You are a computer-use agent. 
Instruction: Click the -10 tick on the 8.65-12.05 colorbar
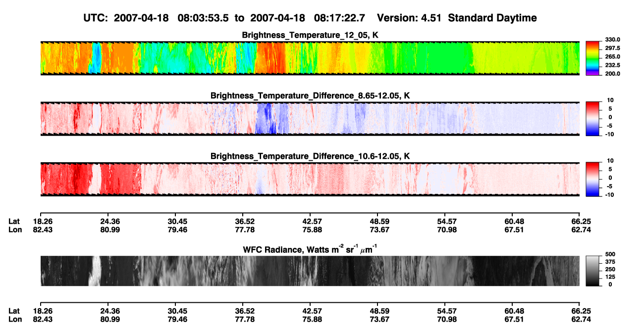click(x=609, y=134)
